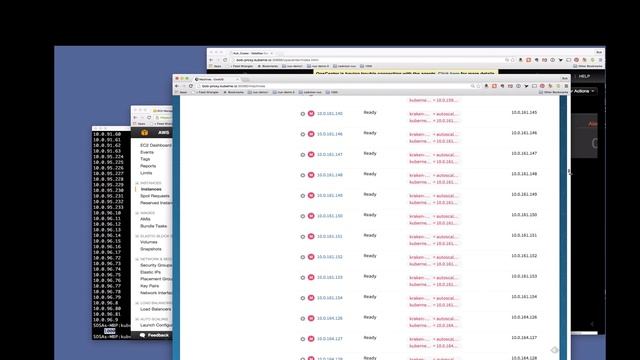Open AMIs in AWS sidebar
640x360 pixels.
(x=145, y=219)
